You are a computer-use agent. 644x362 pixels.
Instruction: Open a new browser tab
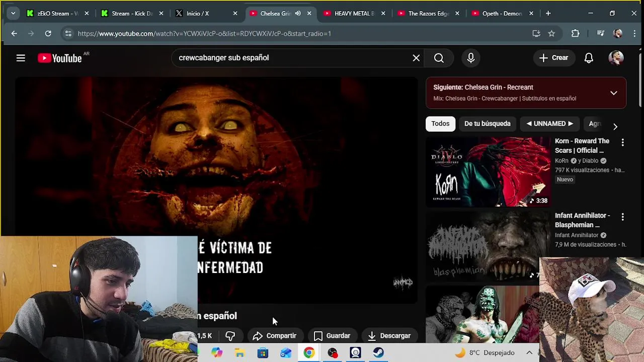(548, 14)
